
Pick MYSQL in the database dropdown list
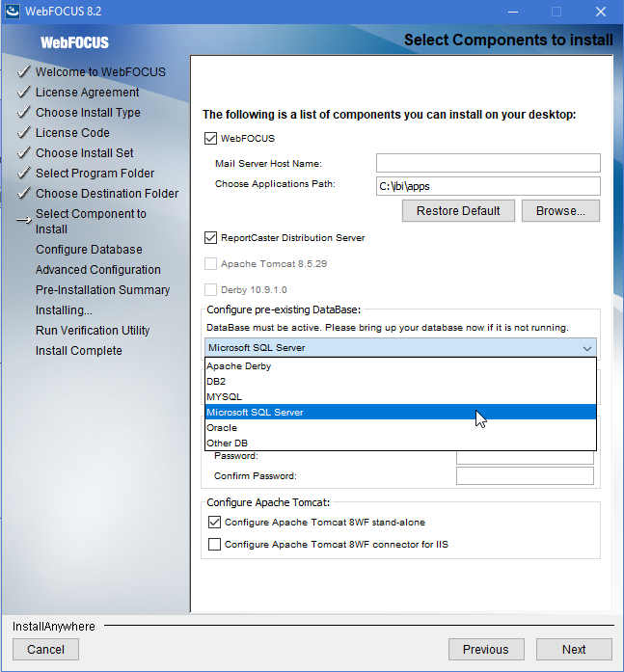(400, 397)
